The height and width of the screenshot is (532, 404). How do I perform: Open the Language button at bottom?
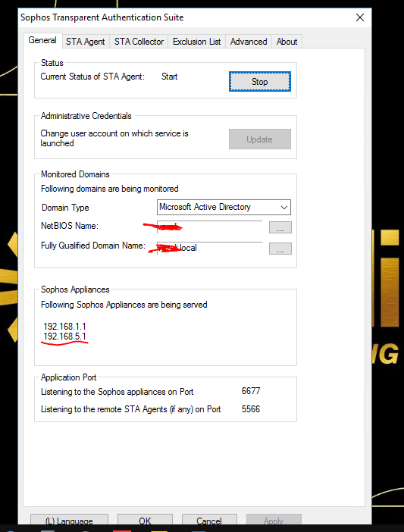[69, 521]
